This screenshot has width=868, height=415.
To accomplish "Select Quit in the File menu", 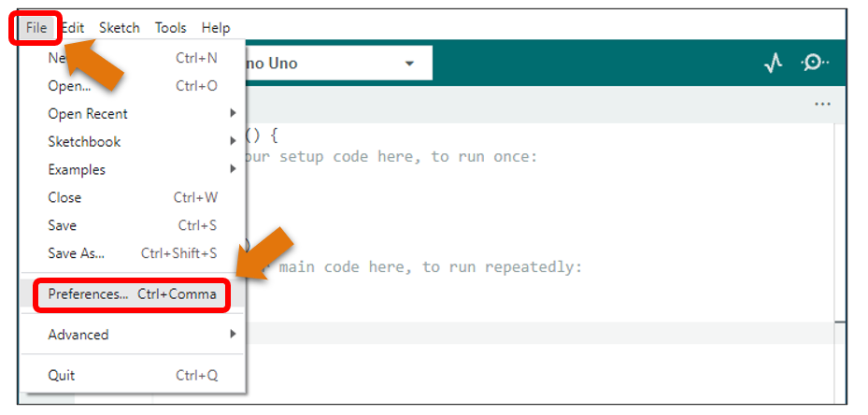I will click(133, 375).
